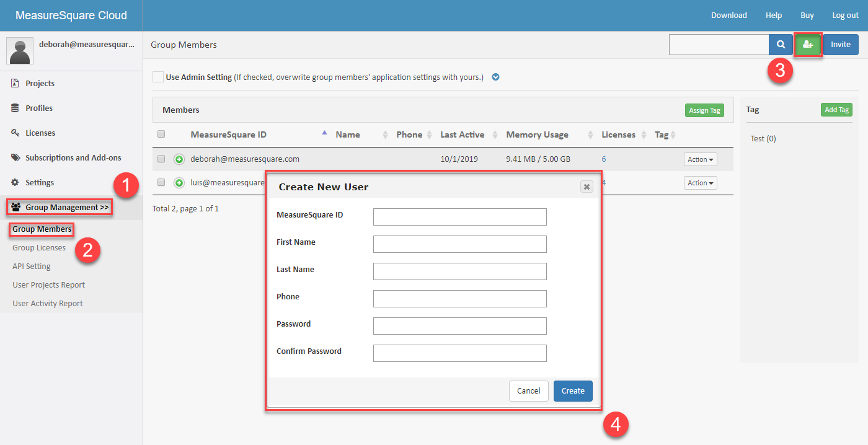Open Subscriptions and Add-ons
The width and height of the screenshot is (868, 445).
tap(73, 157)
